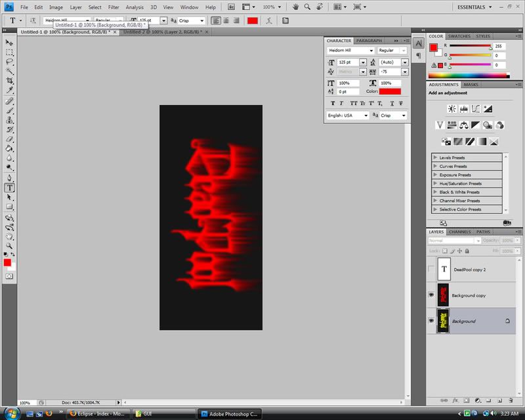The image size is (525, 420).
Task: Open the Filter menu
Action: (x=114, y=7)
